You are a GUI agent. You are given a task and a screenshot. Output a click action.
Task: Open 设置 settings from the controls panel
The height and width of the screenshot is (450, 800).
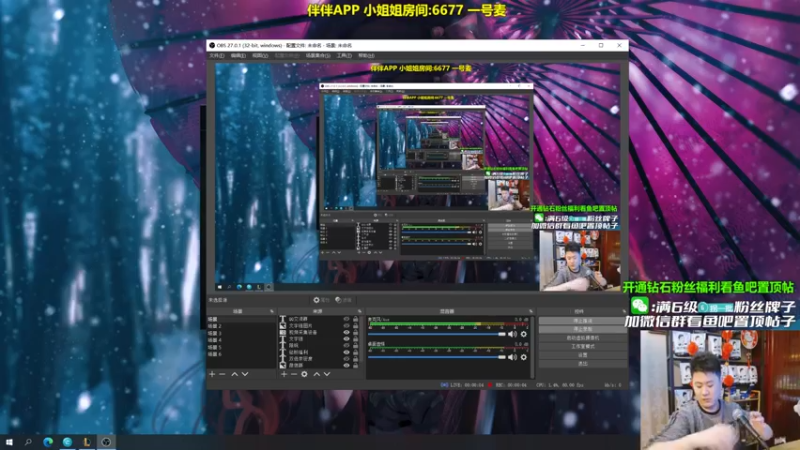tap(583, 355)
